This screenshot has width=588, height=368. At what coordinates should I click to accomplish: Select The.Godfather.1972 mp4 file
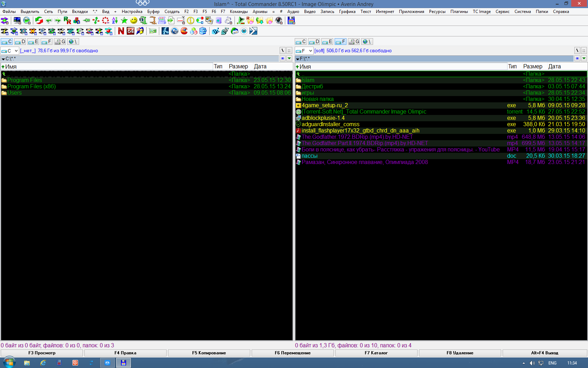441,137
